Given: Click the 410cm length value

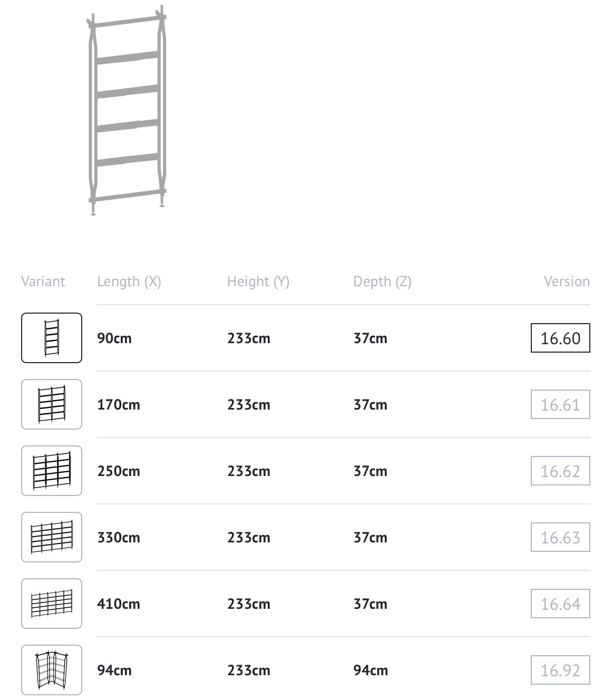Looking at the screenshot, I should pos(119,604).
